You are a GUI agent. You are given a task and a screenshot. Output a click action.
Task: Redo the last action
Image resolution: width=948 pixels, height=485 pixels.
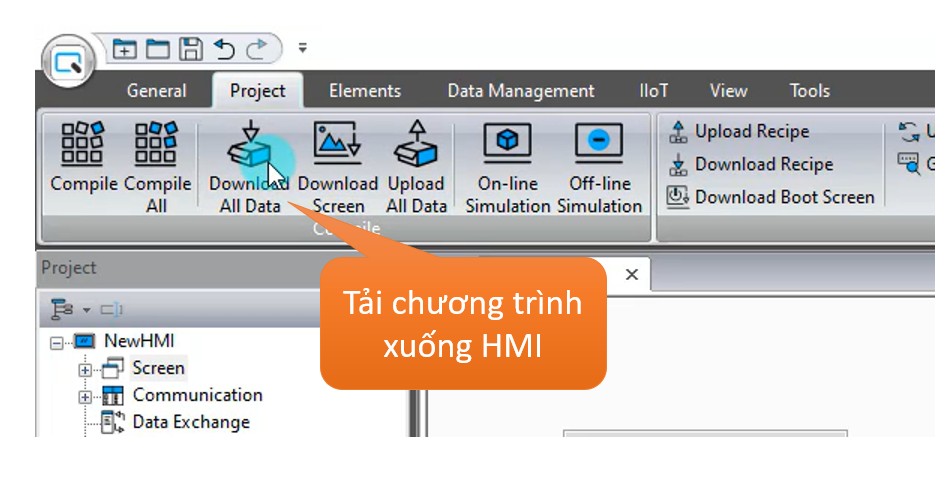point(256,49)
